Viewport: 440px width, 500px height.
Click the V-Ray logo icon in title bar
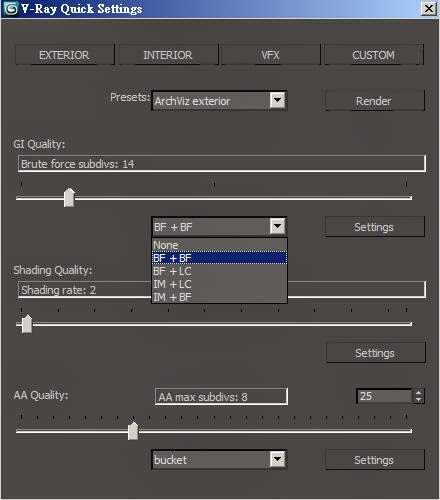10,9
